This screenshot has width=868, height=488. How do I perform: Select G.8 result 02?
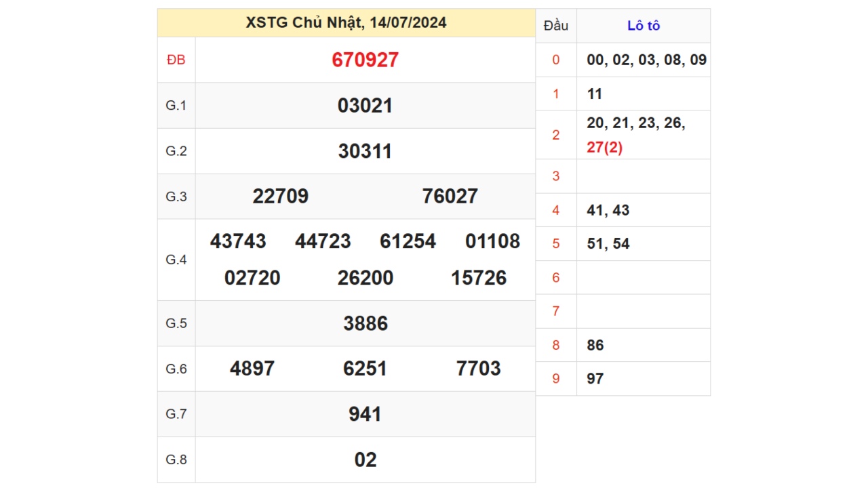[366, 460]
